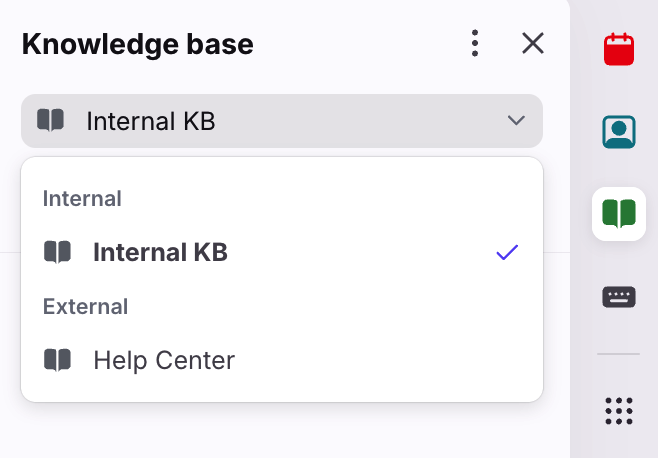Click the purple checkmark beside Internal KB
Screen dimensions: 658x458
[507, 252]
